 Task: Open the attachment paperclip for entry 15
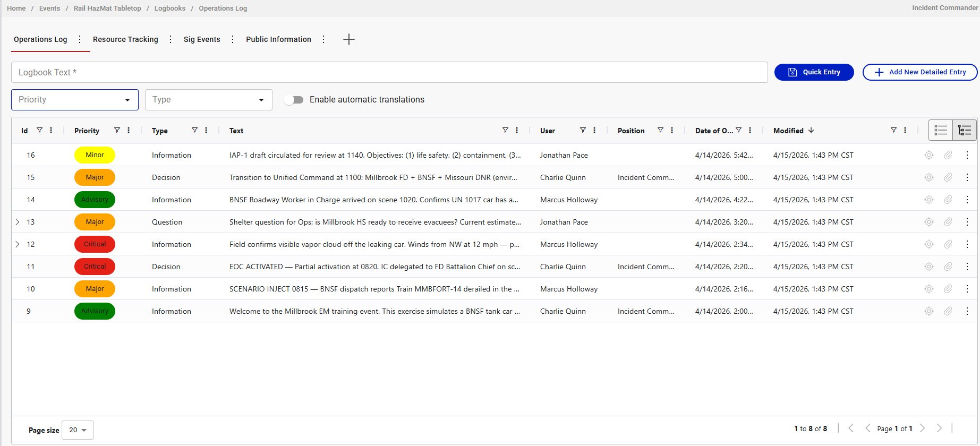[x=948, y=177]
